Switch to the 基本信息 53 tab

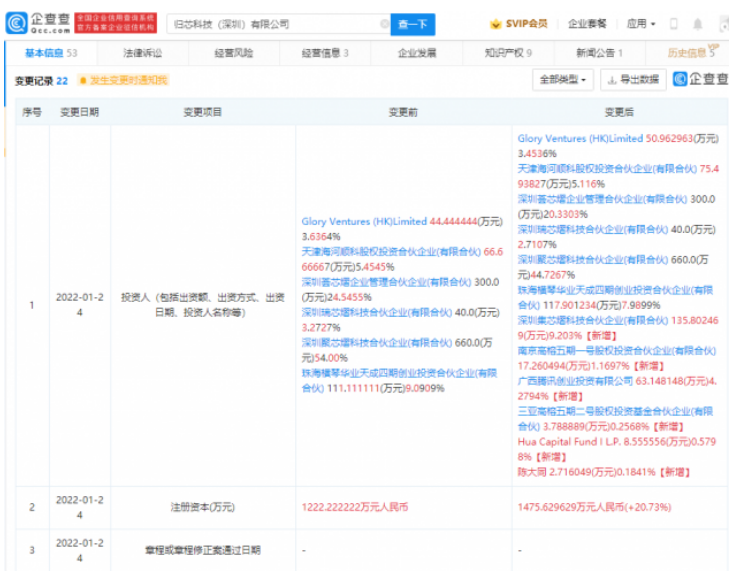coord(51,53)
